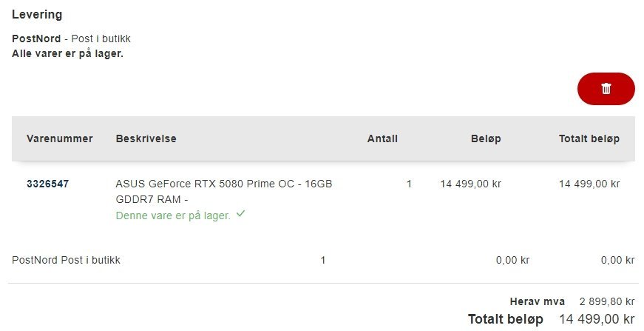Click the Beløp column header
The width and height of the screenshot is (644, 331).
[486, 138]
